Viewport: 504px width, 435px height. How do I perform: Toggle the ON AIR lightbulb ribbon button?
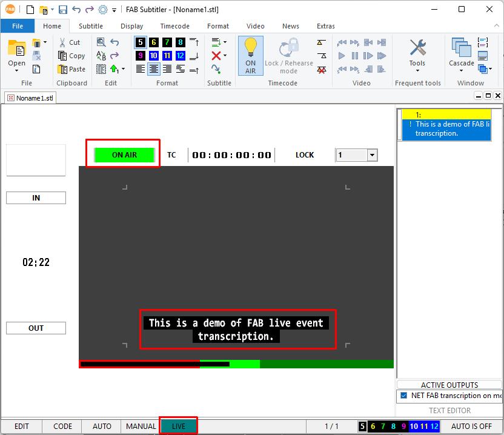(x=251, y=56)
